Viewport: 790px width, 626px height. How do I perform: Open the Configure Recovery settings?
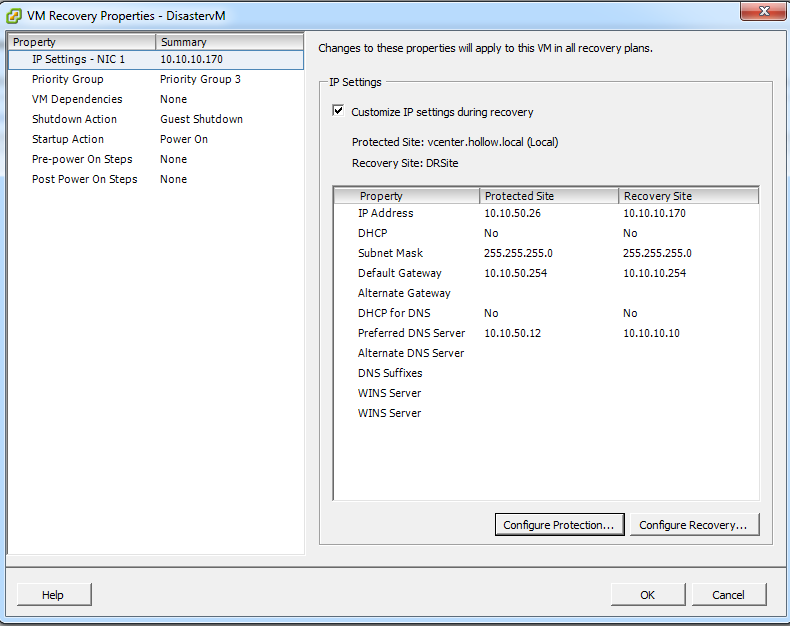pyautogui.click(x=694, y=525)
